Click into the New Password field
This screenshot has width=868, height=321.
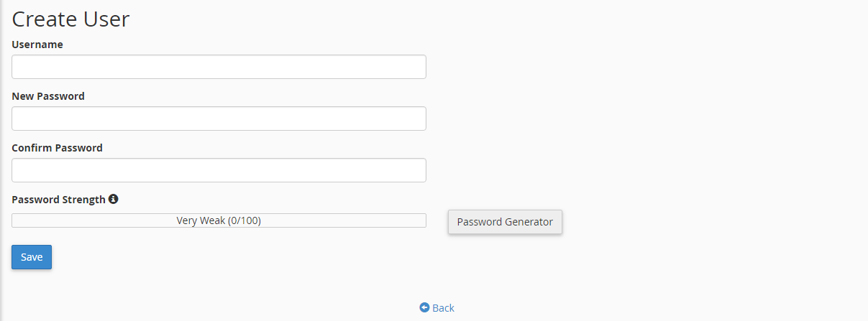coord(219,118)
